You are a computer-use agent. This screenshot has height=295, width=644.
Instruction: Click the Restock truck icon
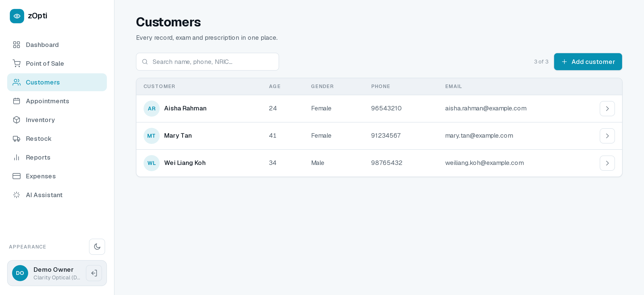[17, 139]
